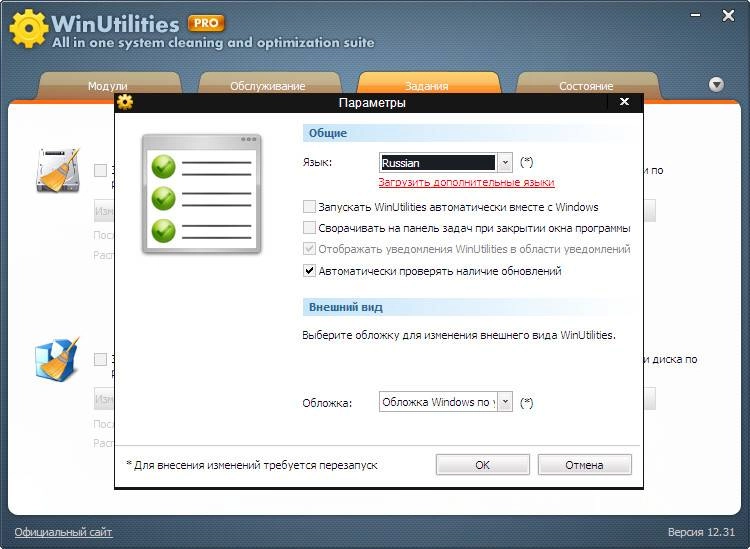Open the Официальный сайт link
750x549 pixels.
[x=63, y=532]
